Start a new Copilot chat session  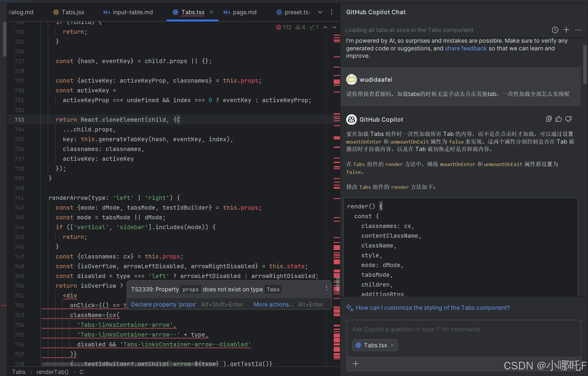(x=566, y=30)
